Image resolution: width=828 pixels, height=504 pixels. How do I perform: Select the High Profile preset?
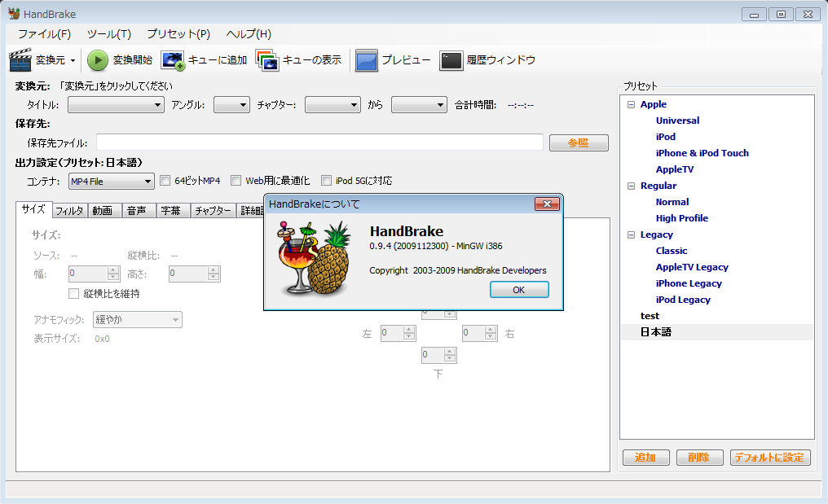point(682,218)
